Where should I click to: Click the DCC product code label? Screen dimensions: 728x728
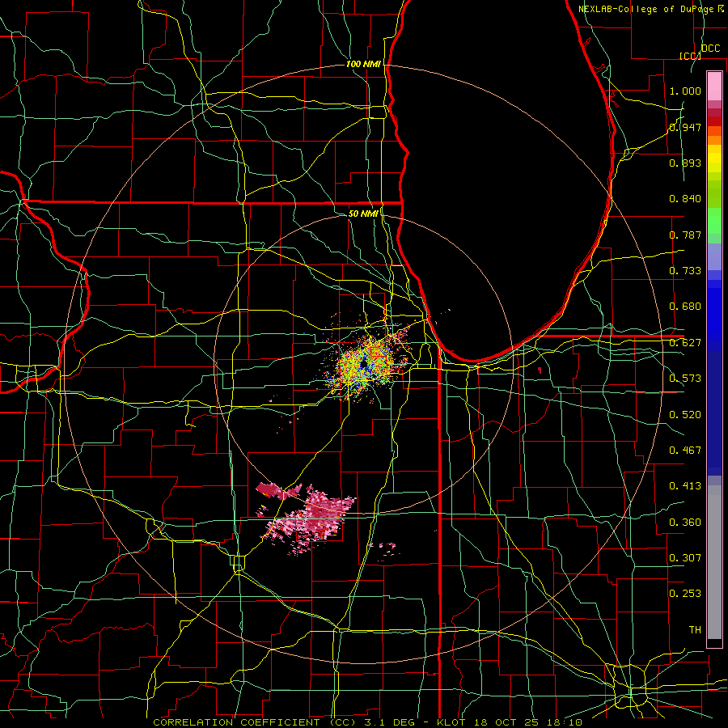tap(711, 49)
